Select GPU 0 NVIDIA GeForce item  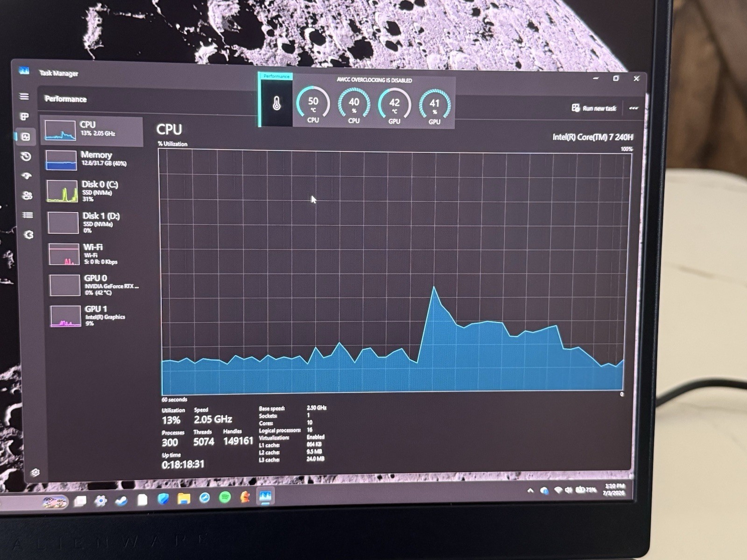(97, 285)
